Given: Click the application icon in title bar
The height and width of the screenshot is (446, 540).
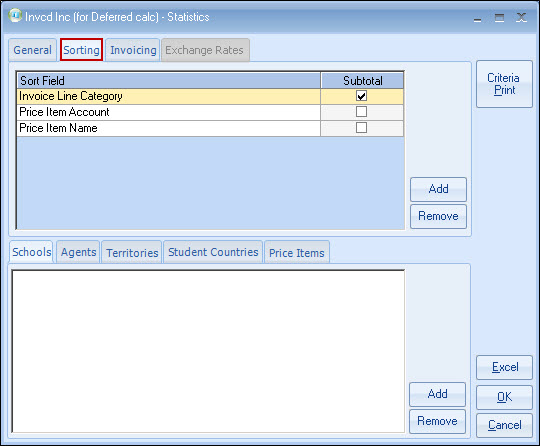Looking at the screenshot, I should coord(15,16).
